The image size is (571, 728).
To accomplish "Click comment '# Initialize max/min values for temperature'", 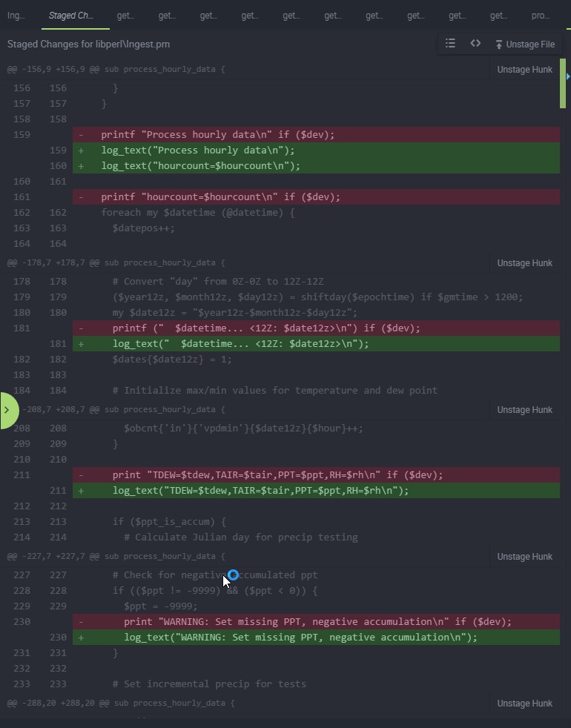I will 275,391.
